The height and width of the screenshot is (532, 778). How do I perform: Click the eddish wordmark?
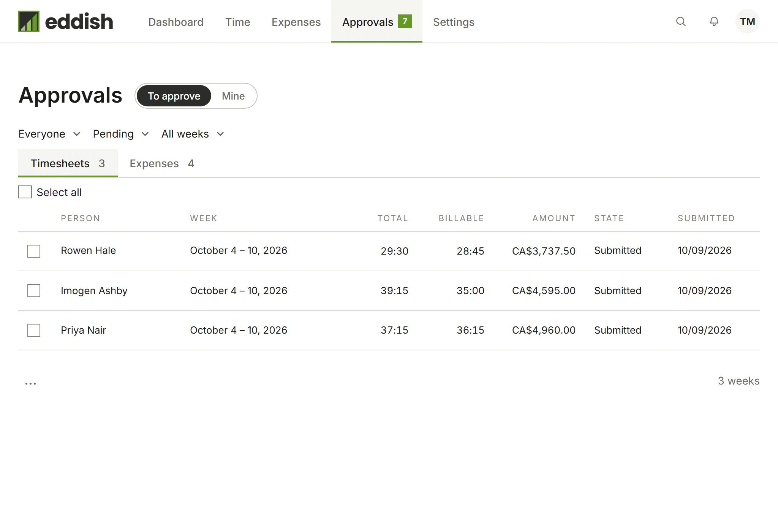coord(79,21)
